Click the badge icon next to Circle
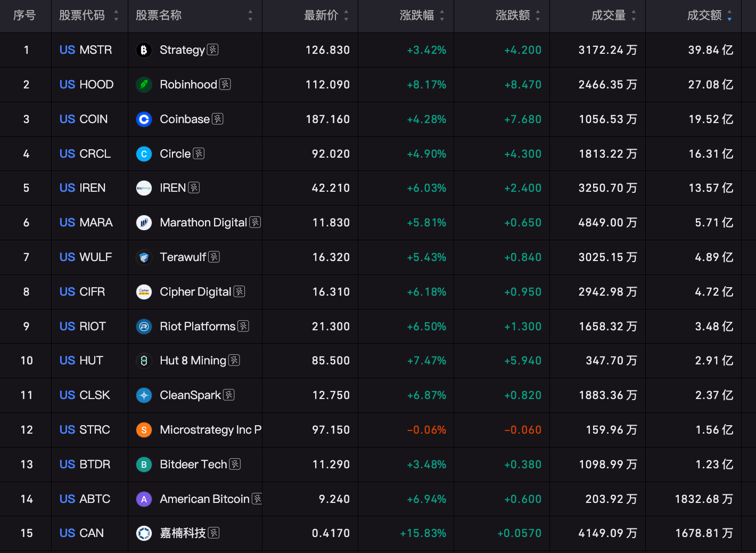756x553 pixels. [199, 153]
